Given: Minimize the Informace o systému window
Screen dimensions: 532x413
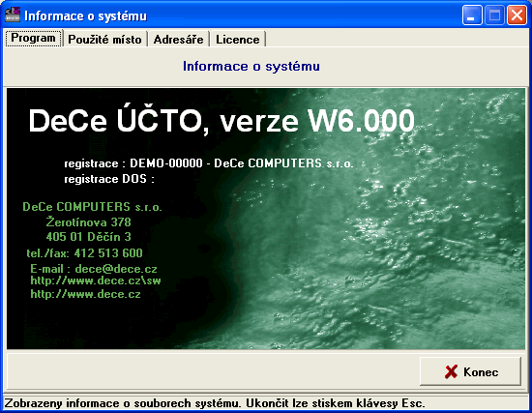Looking at the screenshot, I should click(472, 15).
